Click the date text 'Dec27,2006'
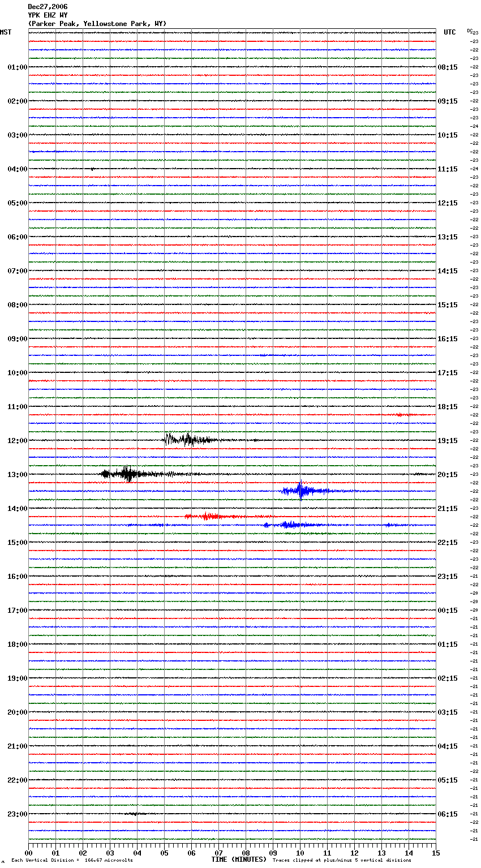The height and width of the screenshot is (868, 481). pyautogui.click(x=48, y=7)
